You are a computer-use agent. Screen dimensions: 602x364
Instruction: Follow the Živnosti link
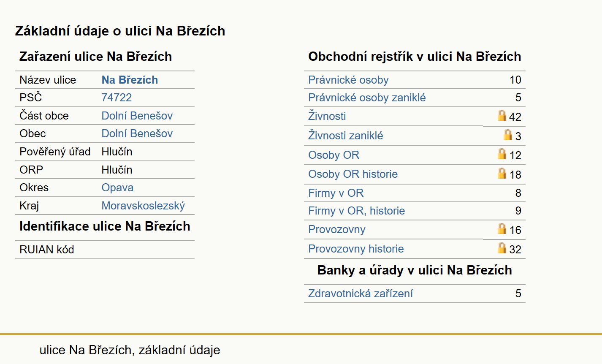coord(327,116)
